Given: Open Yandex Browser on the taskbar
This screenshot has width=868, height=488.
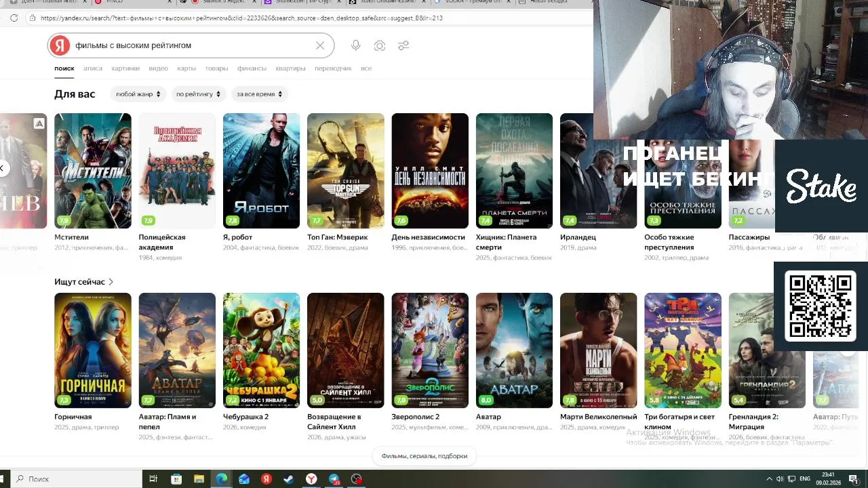Looking at the screenshot, I should point(311,479).
